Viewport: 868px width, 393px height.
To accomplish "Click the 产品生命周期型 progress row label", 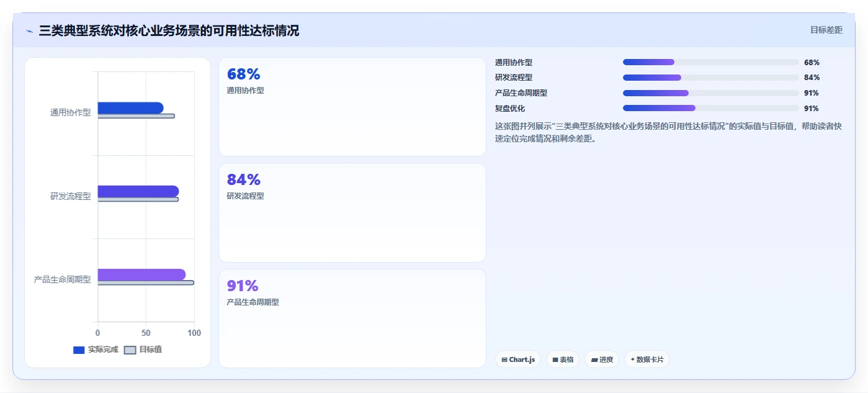I will [521, 93].
